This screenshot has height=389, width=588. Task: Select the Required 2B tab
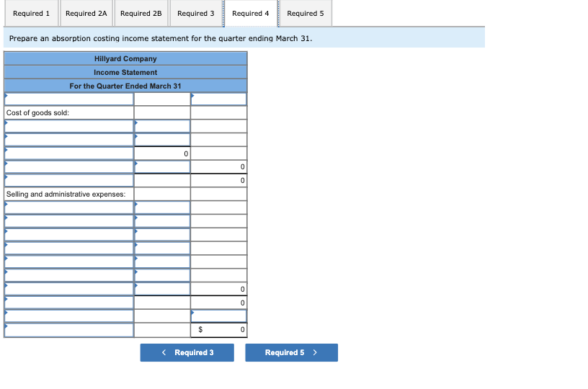[141, 14]
